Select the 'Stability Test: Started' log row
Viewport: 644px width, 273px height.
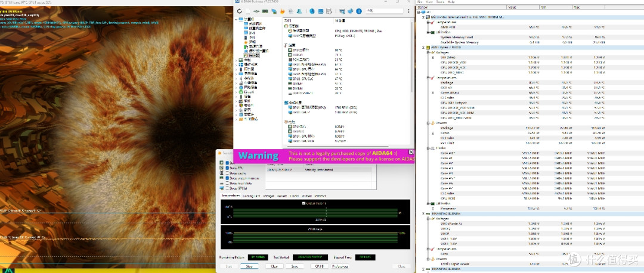click(x=318, y=169)
